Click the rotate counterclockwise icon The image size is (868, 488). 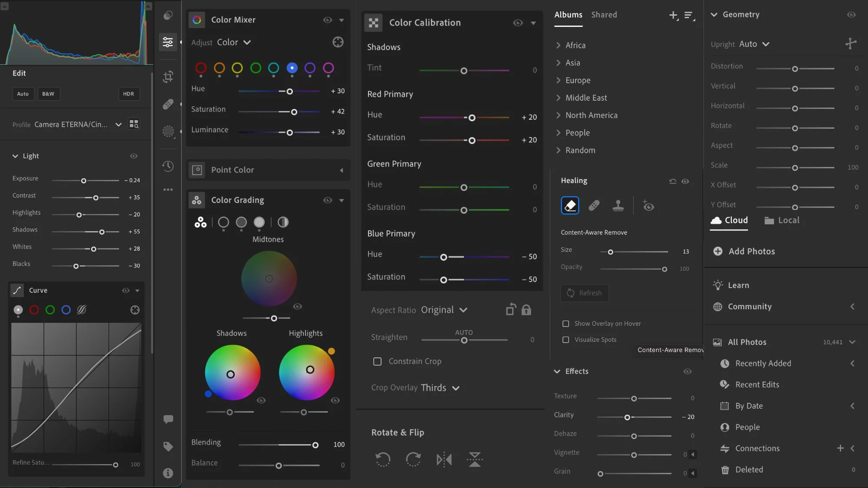[383, 459]
